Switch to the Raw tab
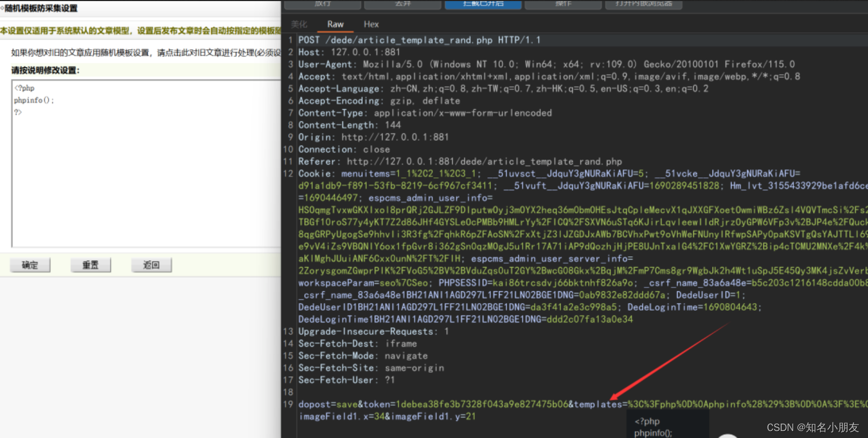868x438 pixels. pyautogui.click(x=335, y=24)
